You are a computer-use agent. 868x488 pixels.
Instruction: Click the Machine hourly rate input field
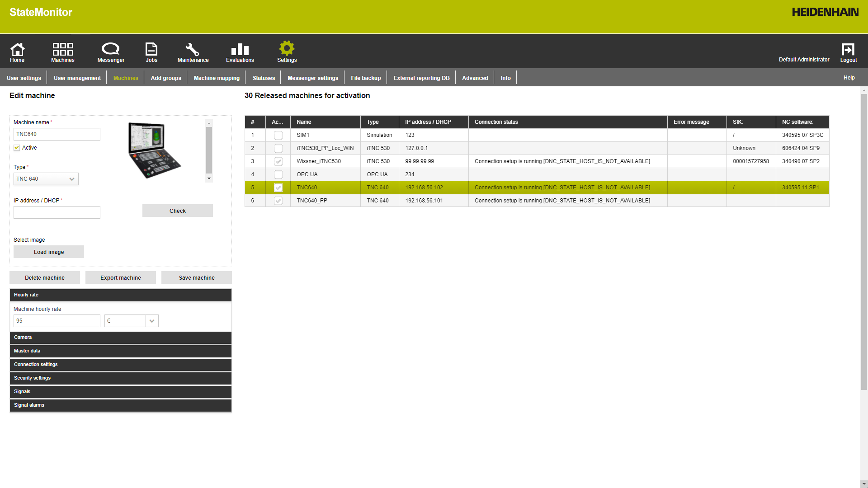click(57, 321)
